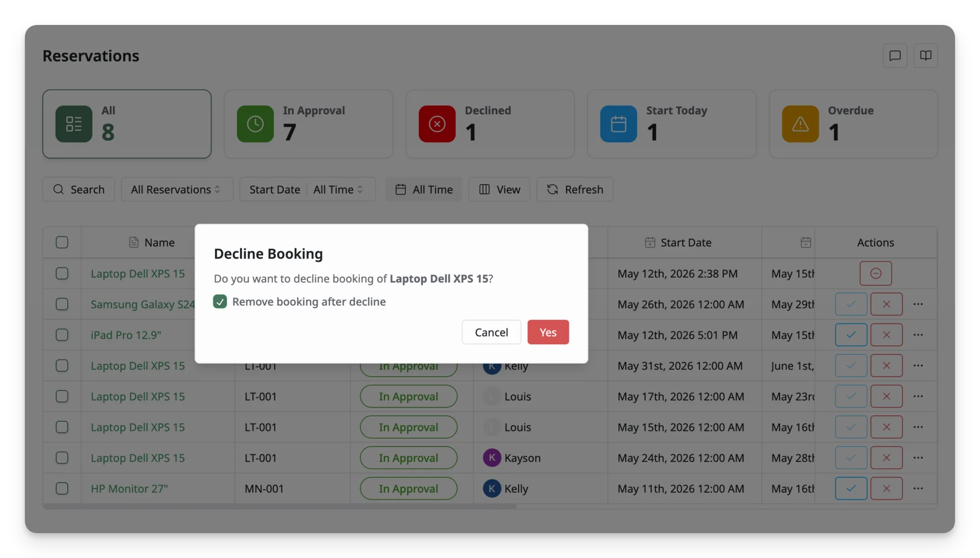Open iPad Pro 12.9" reservation link
This screenshot has height=558, width=980.
[126, 335]
